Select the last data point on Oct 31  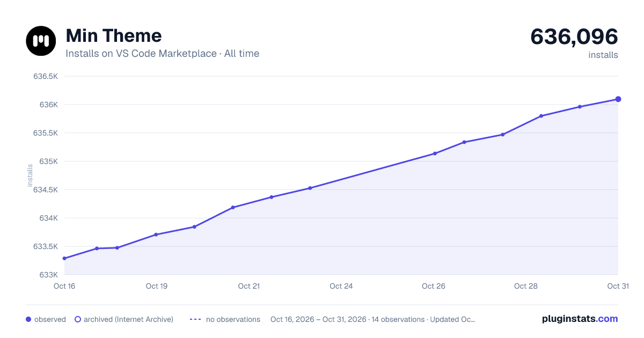coord(618,99)
